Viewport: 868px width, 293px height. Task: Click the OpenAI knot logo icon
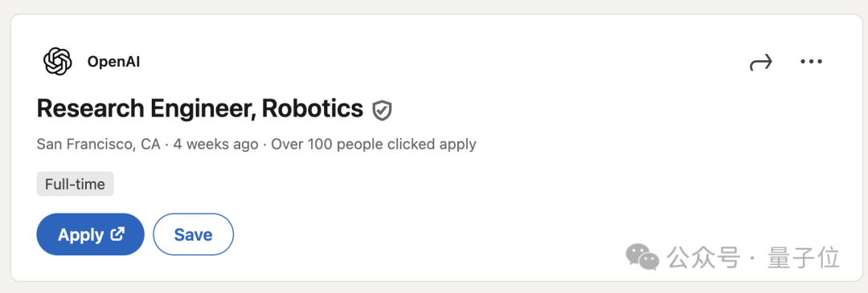tap(58, 61)
